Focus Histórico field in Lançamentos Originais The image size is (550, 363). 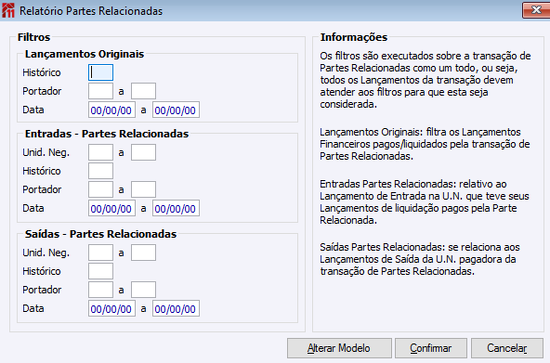101,73
